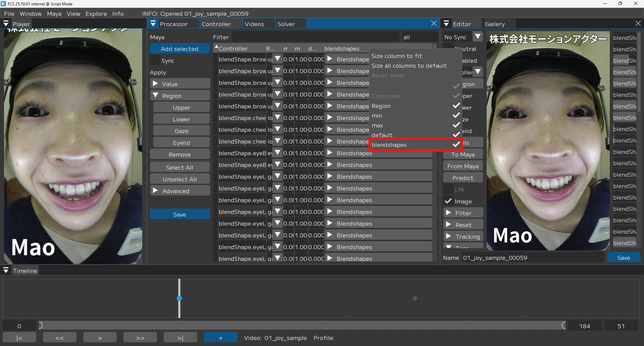Open the No Sync dropdown
Viewport: 644px width, 346px height.
(478, 37)
